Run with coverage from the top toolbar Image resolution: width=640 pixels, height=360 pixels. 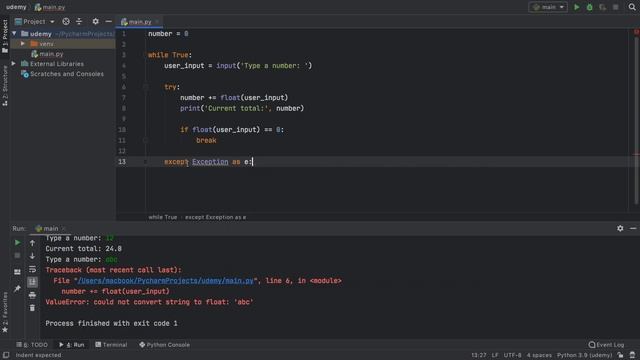pos(602,7)
